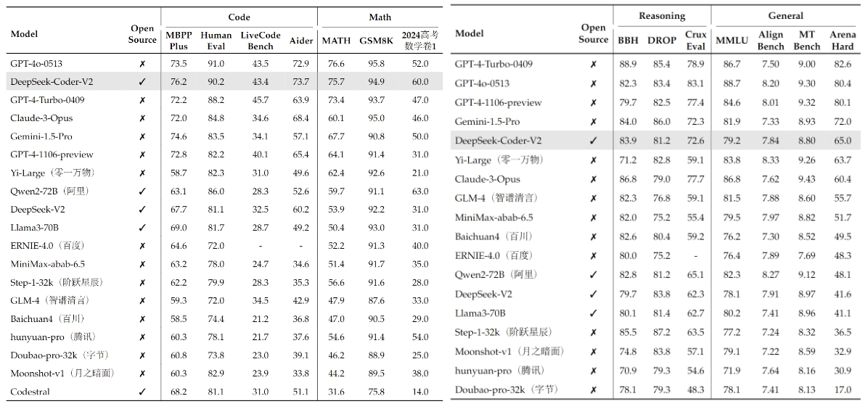Click the Arena Hard column header
This screenshot has width=868, height=404.
pos(843,41)
